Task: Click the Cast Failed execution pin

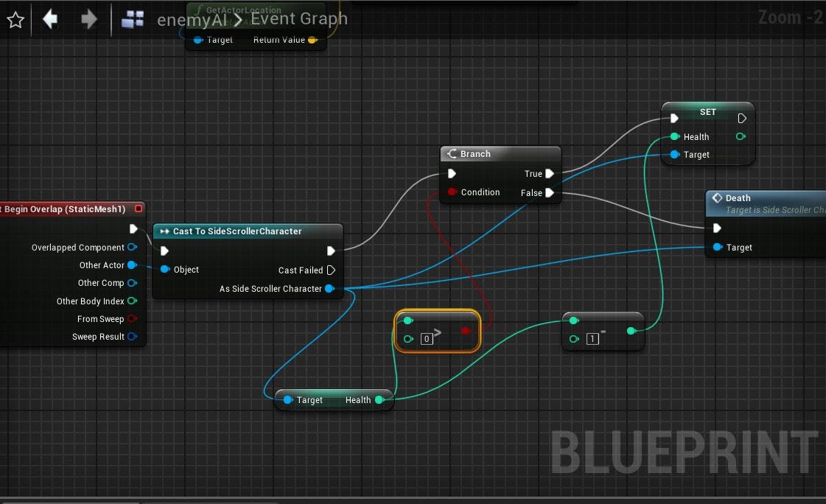Action: (x=332, y=270)
